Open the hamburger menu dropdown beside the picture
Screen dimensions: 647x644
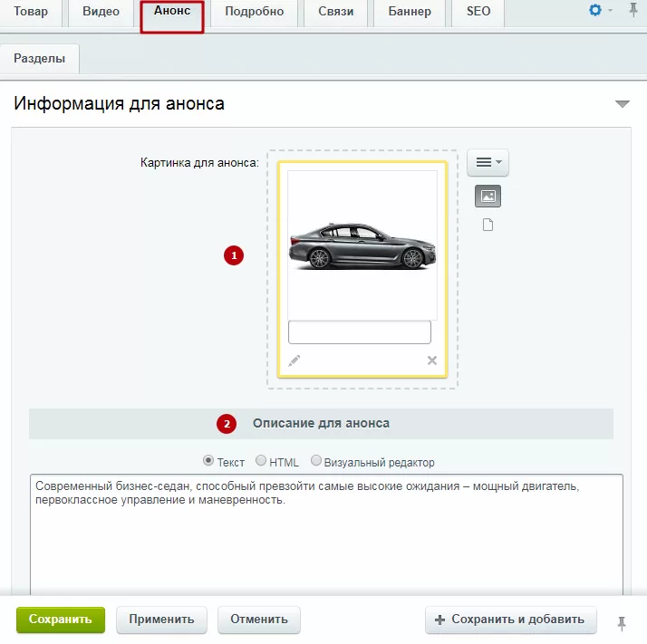pos(488,162)
